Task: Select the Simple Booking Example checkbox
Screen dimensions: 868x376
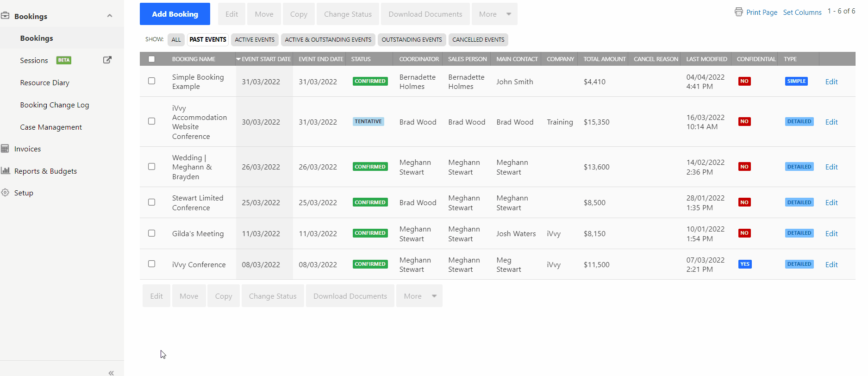Action: pyautogui.click(x=151, y=81)
